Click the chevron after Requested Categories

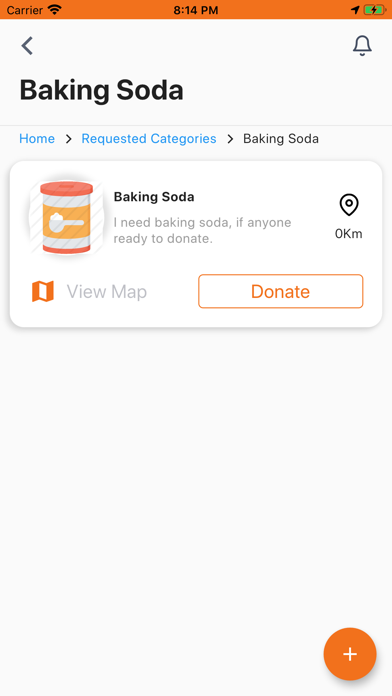230,139
